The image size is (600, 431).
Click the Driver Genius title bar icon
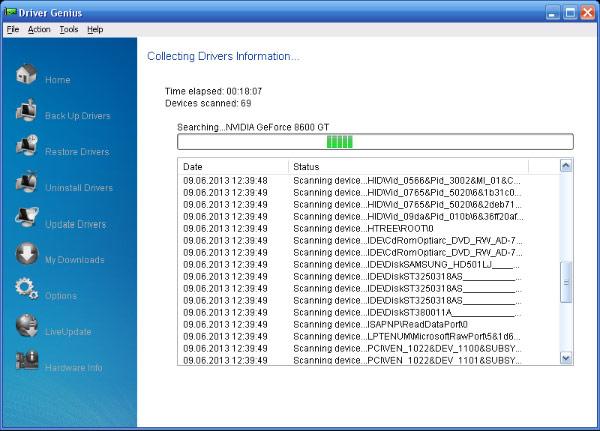pos(10,12)
